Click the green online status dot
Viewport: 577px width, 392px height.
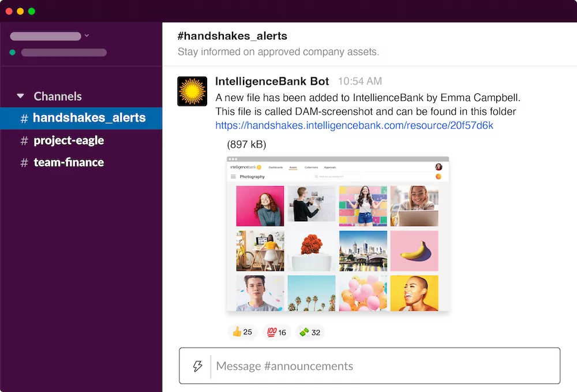(x=13, y=52)
